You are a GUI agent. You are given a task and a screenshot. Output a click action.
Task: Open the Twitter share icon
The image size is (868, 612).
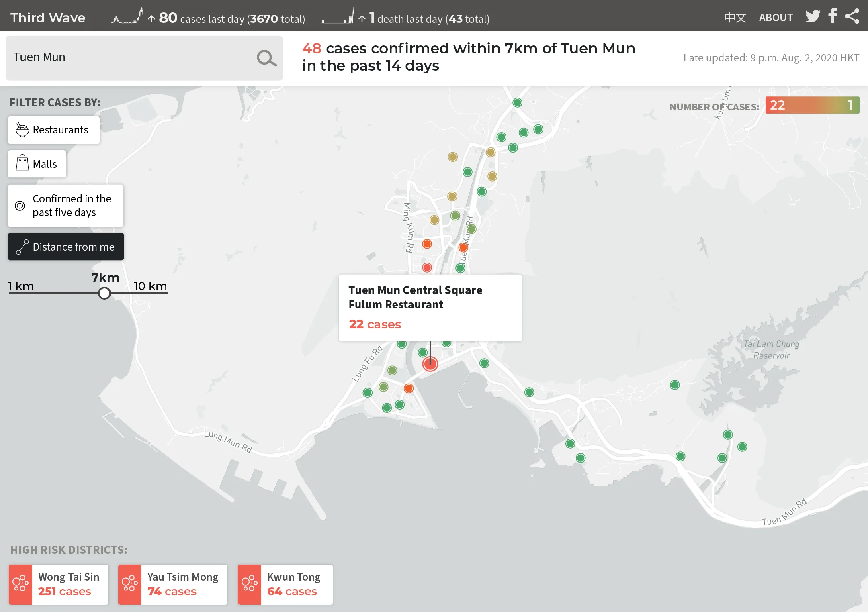point(813,16)
